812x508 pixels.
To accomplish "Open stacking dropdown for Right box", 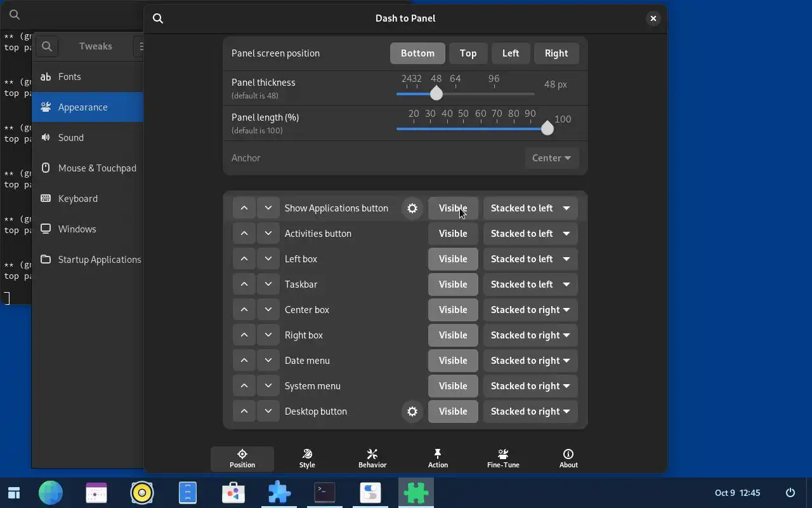I will 530,335.
